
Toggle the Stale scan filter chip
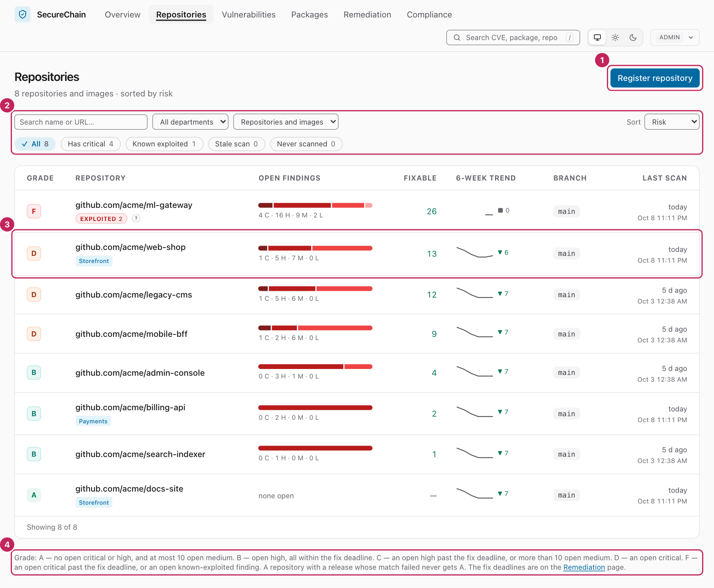click(236, 144)
